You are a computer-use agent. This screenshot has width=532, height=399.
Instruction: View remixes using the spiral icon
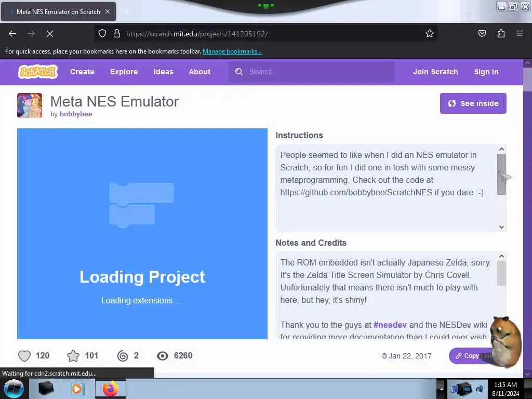[123, 355]
